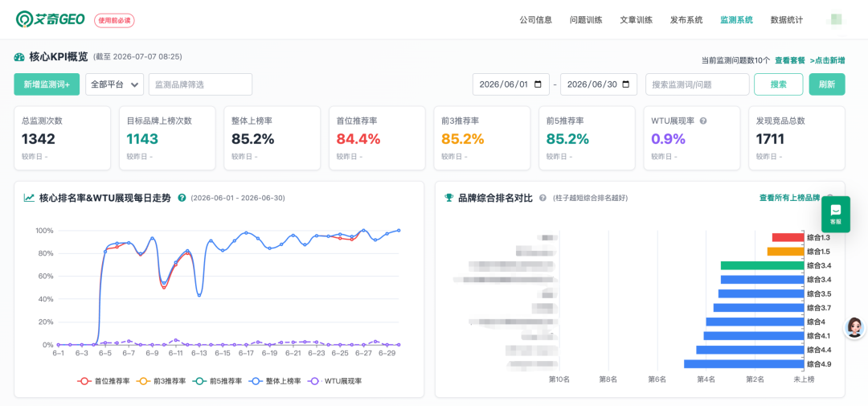The image size is (868, 406).
Task: Toggle 前5推荐率 legend series
Action: click(x=217, y=381)
